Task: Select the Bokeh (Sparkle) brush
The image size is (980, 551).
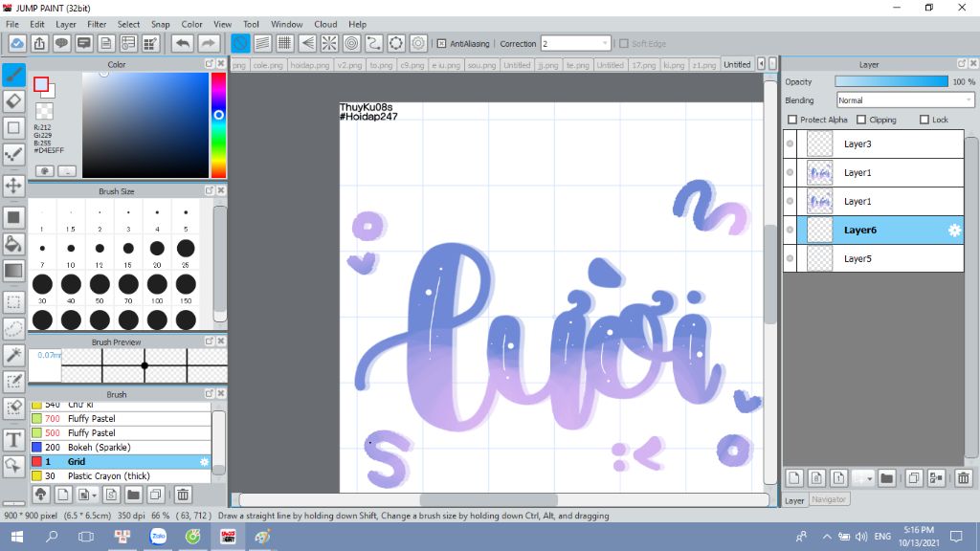Action: [121, 448]
